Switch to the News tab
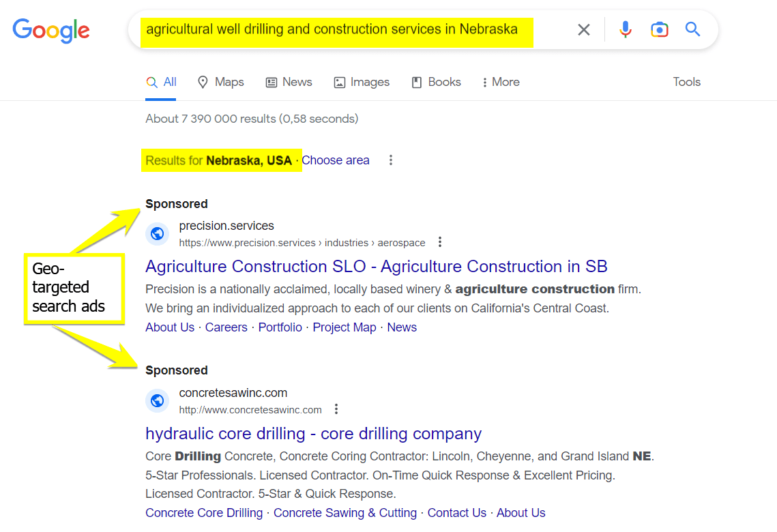The height and width of the screenshot is (532, 777). point(289,83)
